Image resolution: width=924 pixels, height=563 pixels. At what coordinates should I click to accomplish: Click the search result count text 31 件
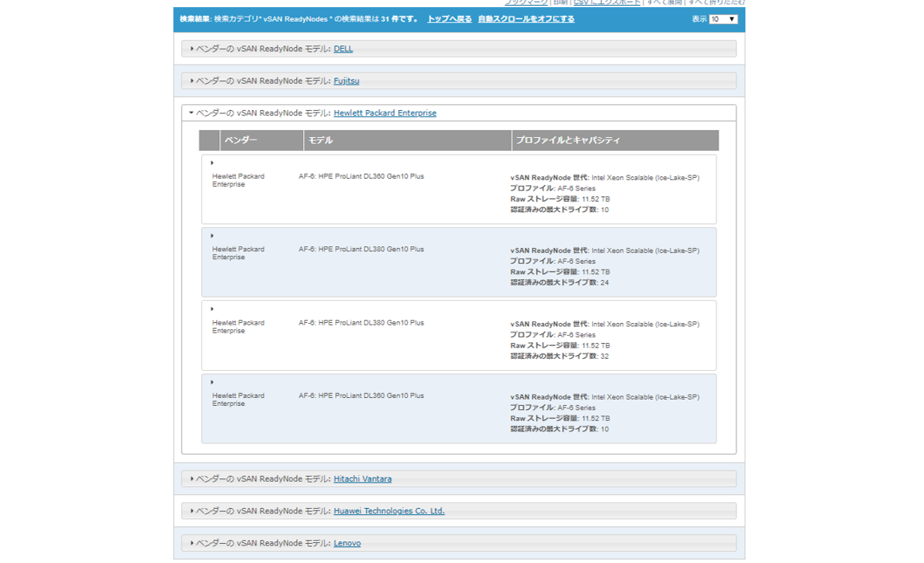pyautogui.click(x=390, y=19)
